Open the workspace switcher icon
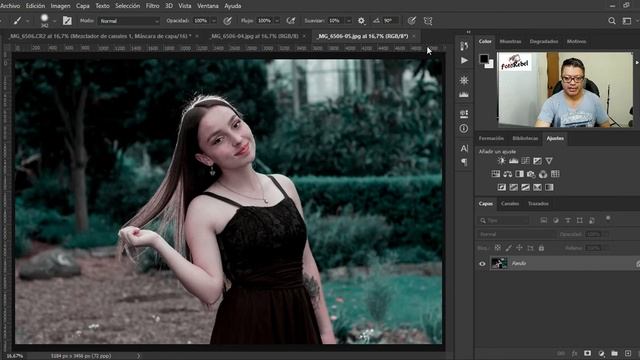The width and height of the screenshot is (640, 360). [627, 20]
